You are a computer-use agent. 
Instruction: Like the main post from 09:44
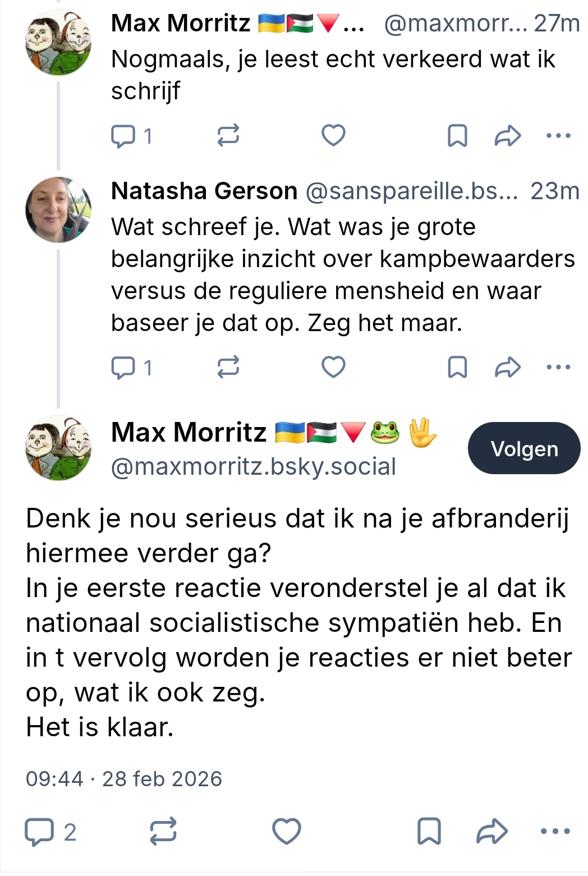pyautogui.click(x=286, y=832)
